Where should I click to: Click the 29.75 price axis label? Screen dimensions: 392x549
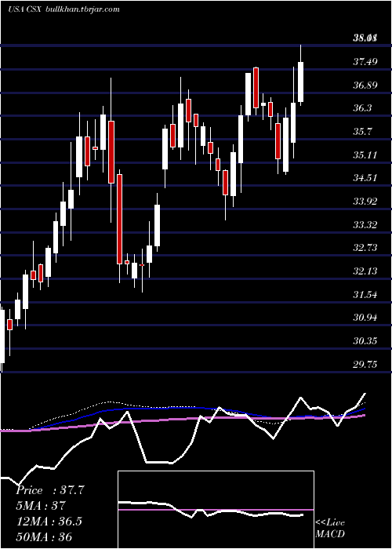[x=365, y=365]
